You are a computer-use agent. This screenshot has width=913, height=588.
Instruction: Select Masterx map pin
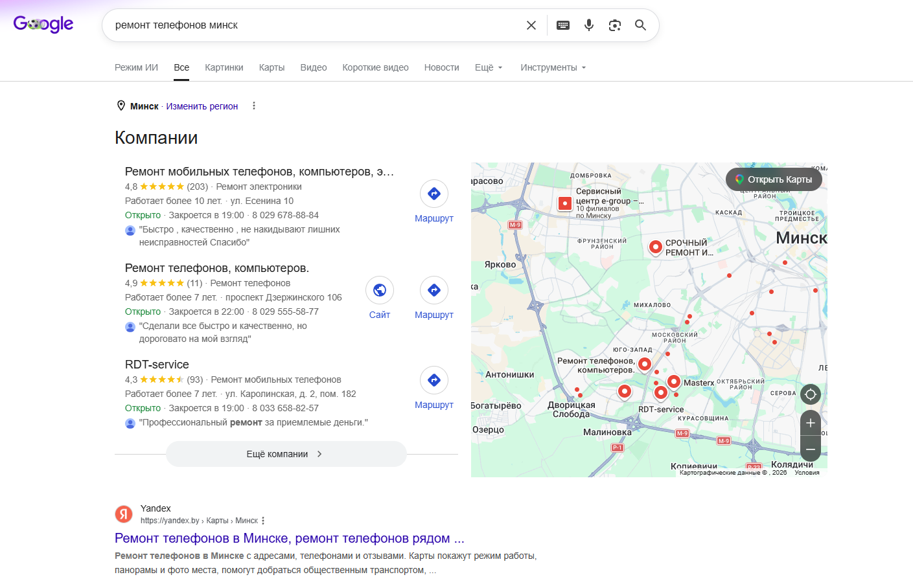point(674,381)
